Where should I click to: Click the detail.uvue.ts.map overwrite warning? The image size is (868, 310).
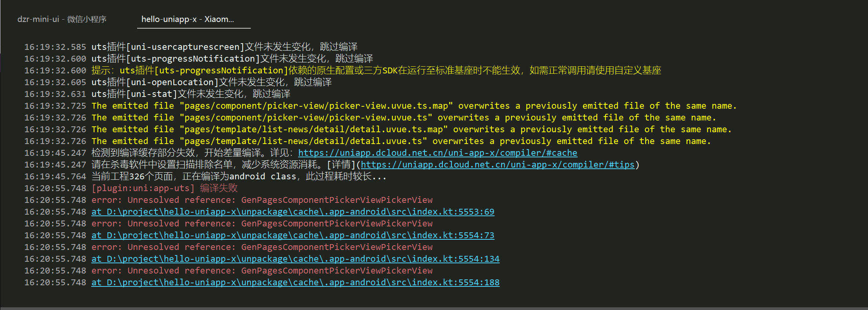[x=411, y=129]
